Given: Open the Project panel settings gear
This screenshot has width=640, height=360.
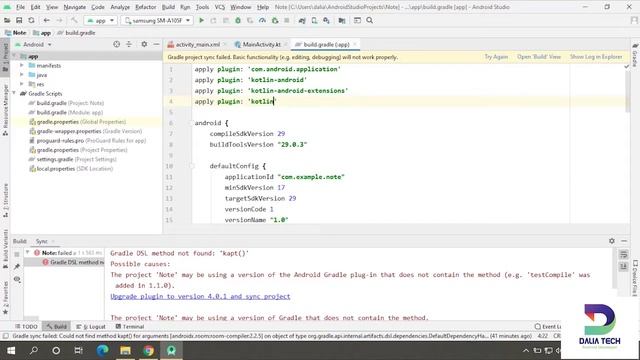Looking at the screenshot, I should click(144, 44).
